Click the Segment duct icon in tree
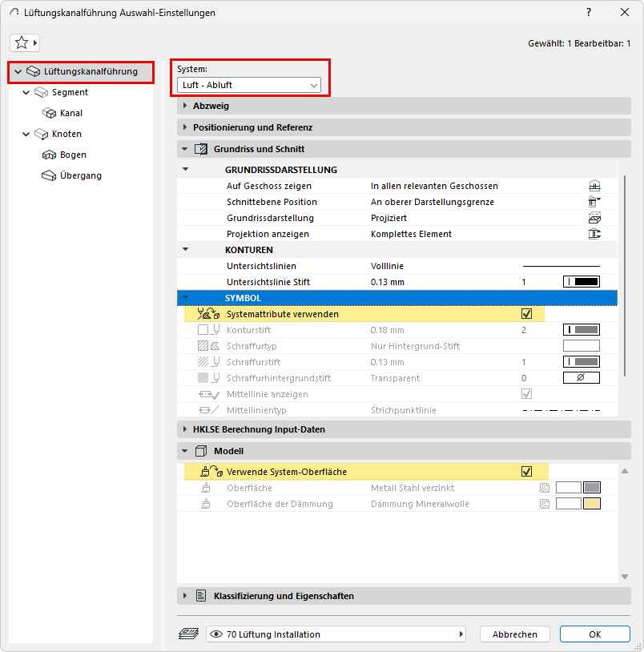Image resolution: width=644 pixels, height=652 pixels. (x=41, y=92)
